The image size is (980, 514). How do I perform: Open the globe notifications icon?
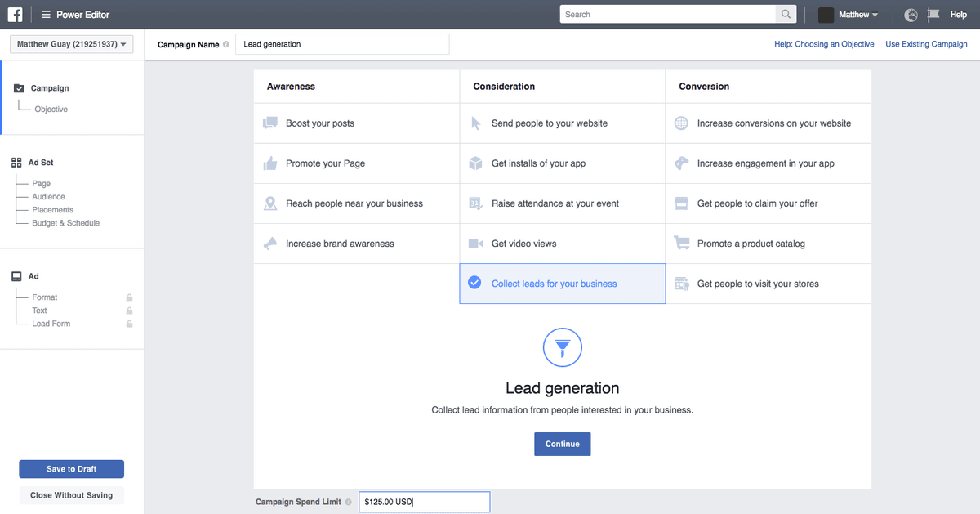point(911,15)
